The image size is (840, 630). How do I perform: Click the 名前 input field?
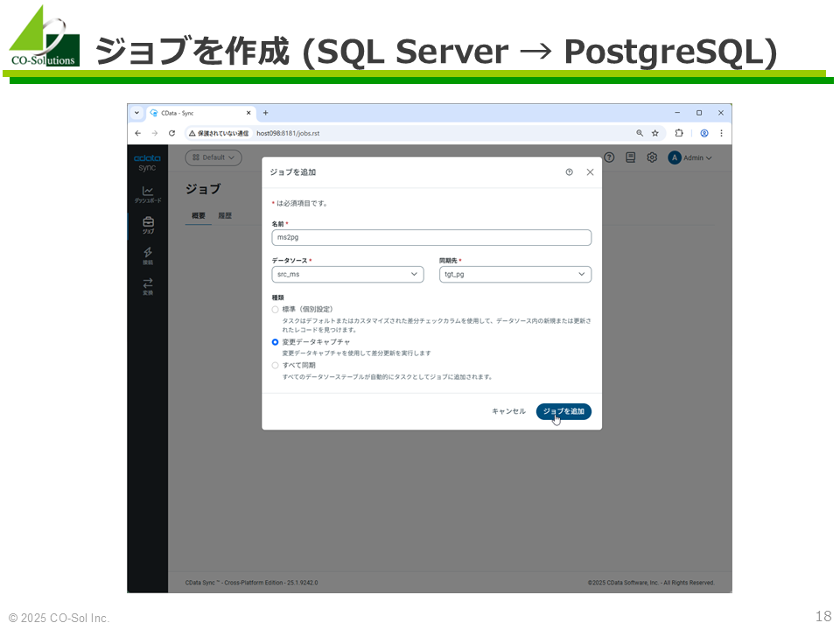coord(431,237)
